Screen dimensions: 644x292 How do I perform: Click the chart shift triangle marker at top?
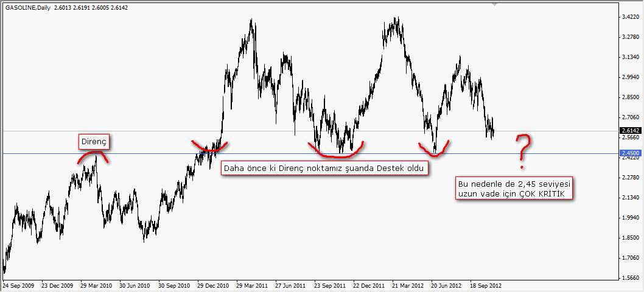point(495,4)
